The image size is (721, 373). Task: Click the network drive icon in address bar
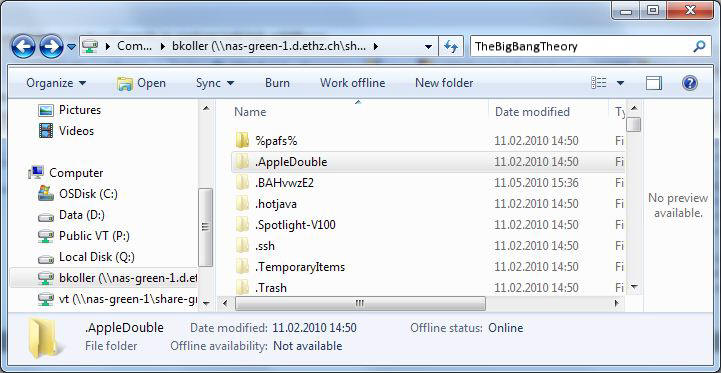[90, 46]
